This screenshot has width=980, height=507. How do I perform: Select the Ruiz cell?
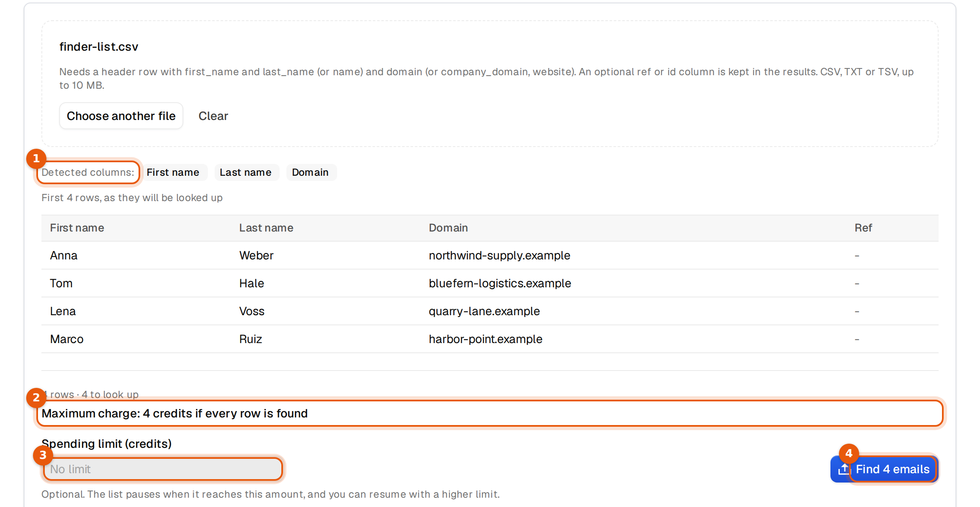(250, 339)
